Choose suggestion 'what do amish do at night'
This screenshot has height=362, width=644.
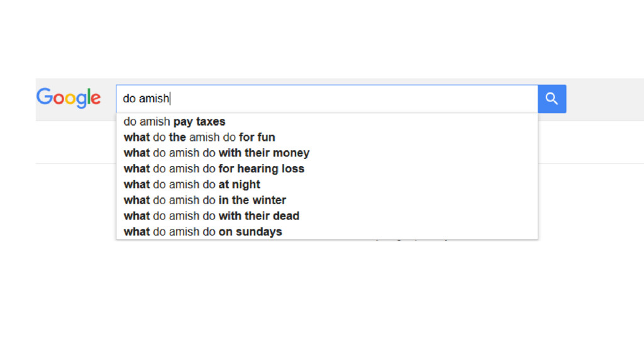click(327, 184)
